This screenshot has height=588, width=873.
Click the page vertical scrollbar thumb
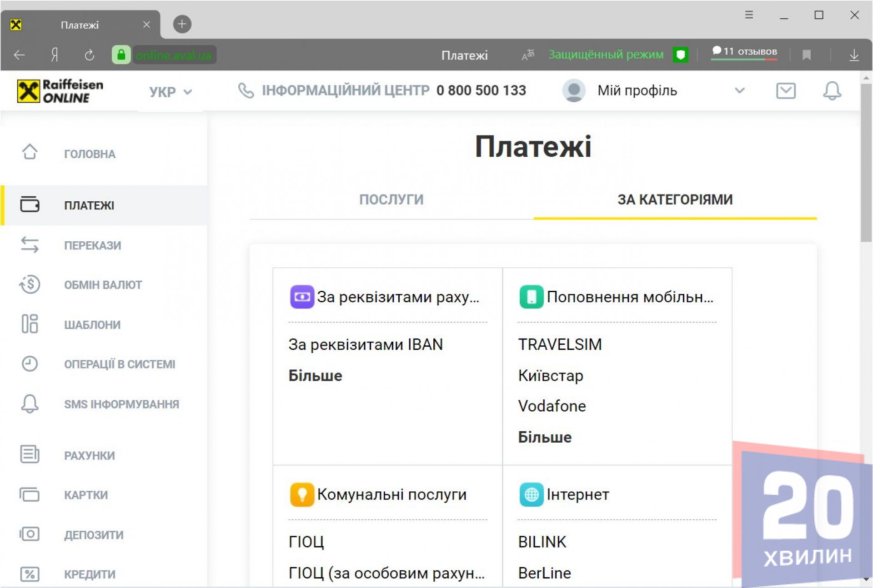coord(866,164)
